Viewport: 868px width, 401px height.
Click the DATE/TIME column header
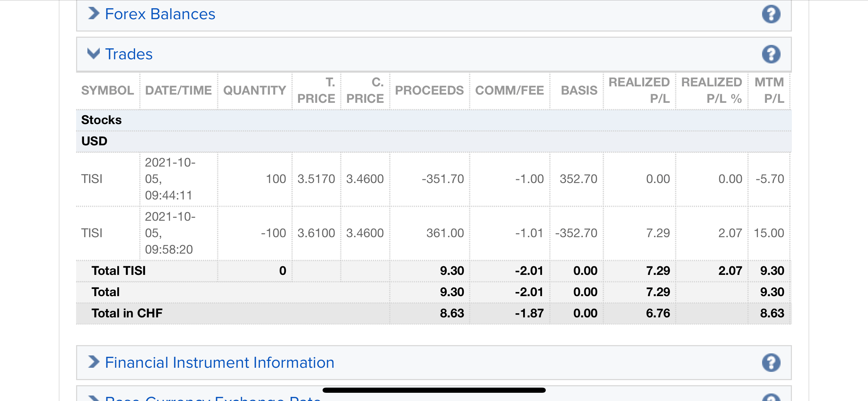coord(178,90)
